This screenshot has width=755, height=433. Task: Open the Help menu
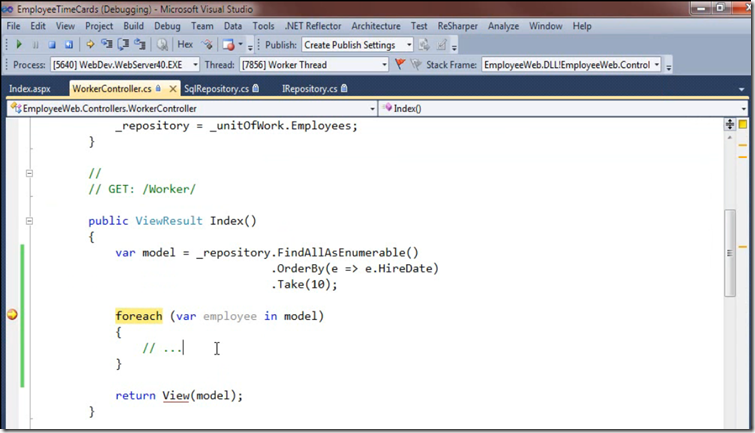click(x=582, y=26)
